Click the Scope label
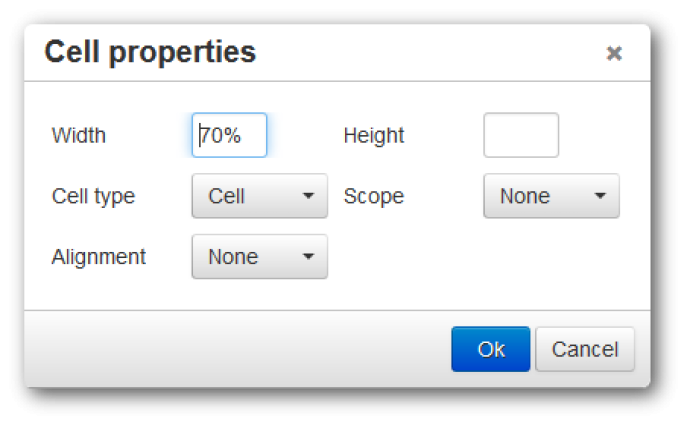Screen dimensions: 687x425 coord(373,196)
